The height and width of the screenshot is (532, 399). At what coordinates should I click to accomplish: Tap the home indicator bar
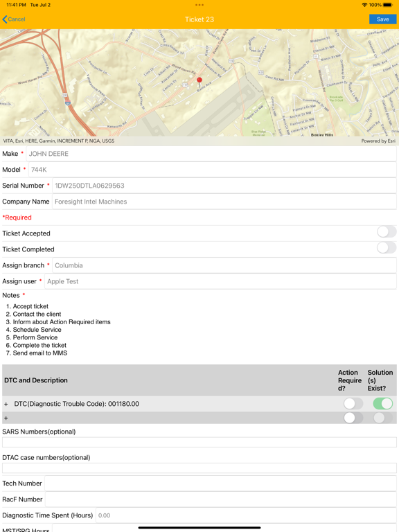199,528
